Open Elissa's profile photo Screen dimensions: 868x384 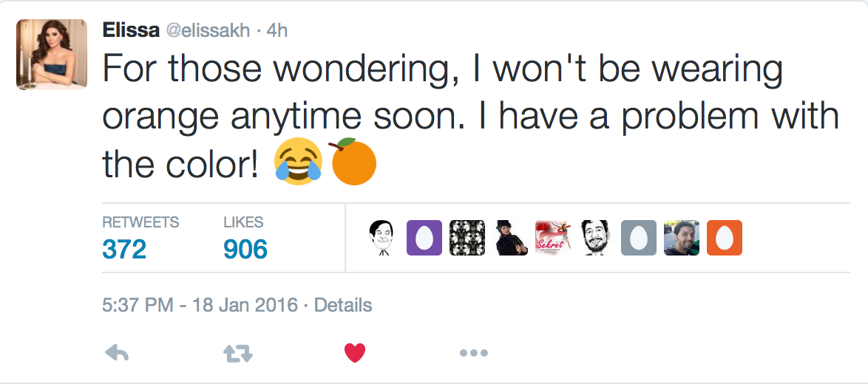click(52, 55)
